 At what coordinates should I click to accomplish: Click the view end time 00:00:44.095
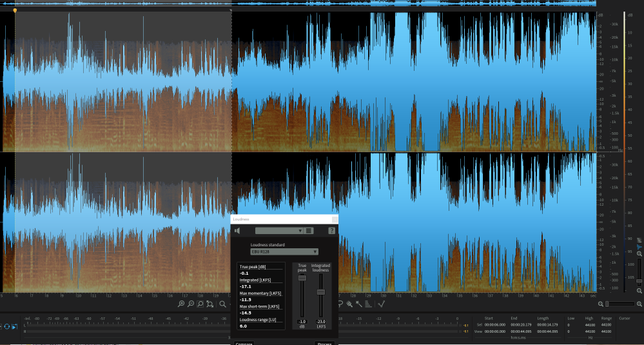tap(521, 331)
